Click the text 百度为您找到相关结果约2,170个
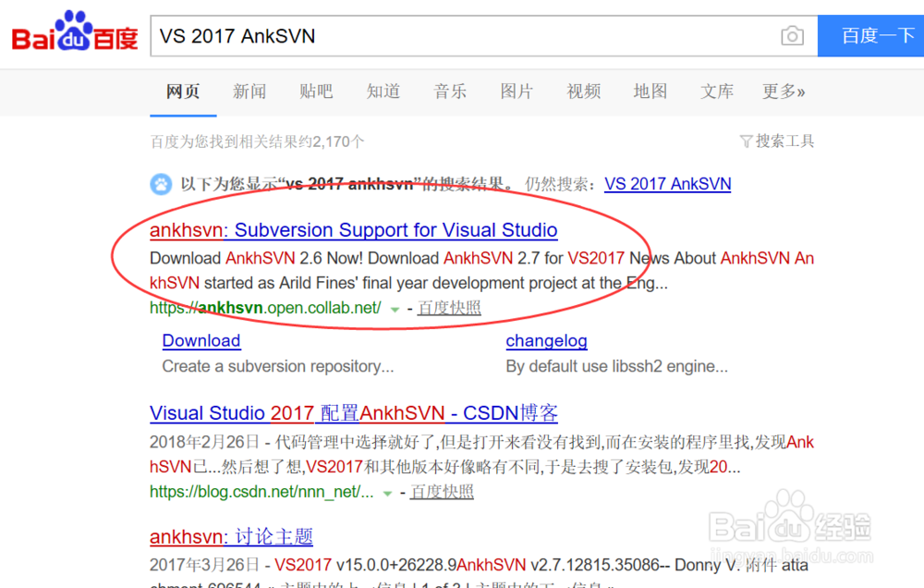The image size is (924, 588). click(x=257, y=141)
